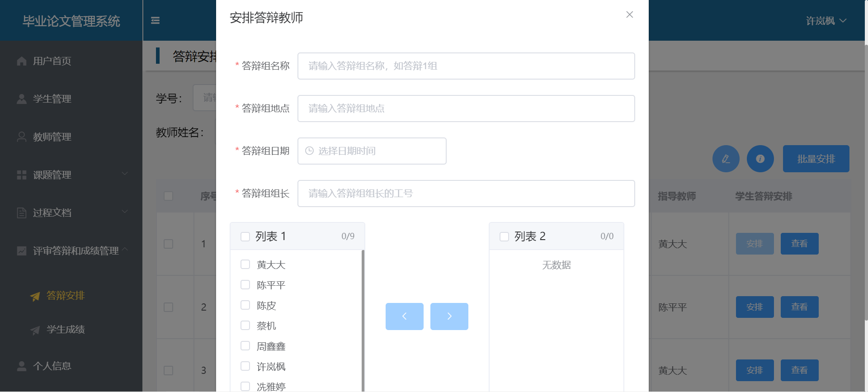Click the 学生答辩安排 column header
The height and width of the screenshot is (392, 868).
click(x=764, y=196)
